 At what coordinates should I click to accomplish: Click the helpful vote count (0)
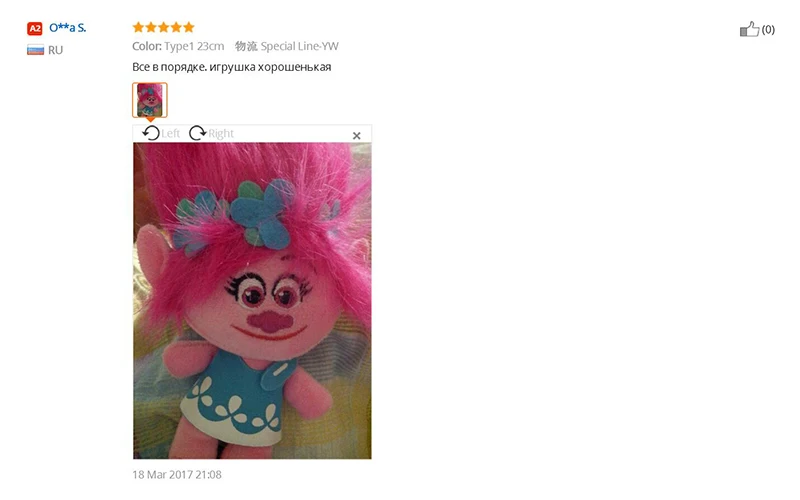[x=768, y=30]
